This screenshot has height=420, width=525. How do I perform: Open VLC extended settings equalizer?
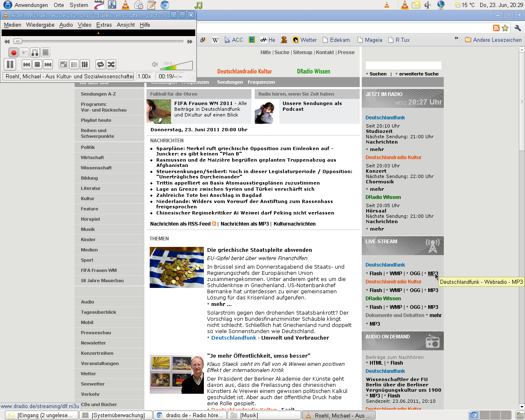tap(84, 64)
